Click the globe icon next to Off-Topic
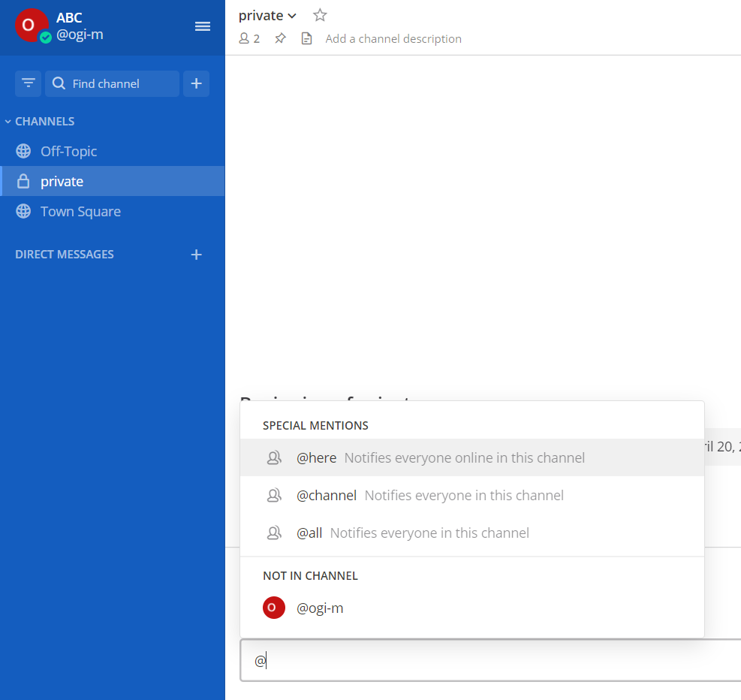This screenshot has height=700, width=741. (23, 151)
